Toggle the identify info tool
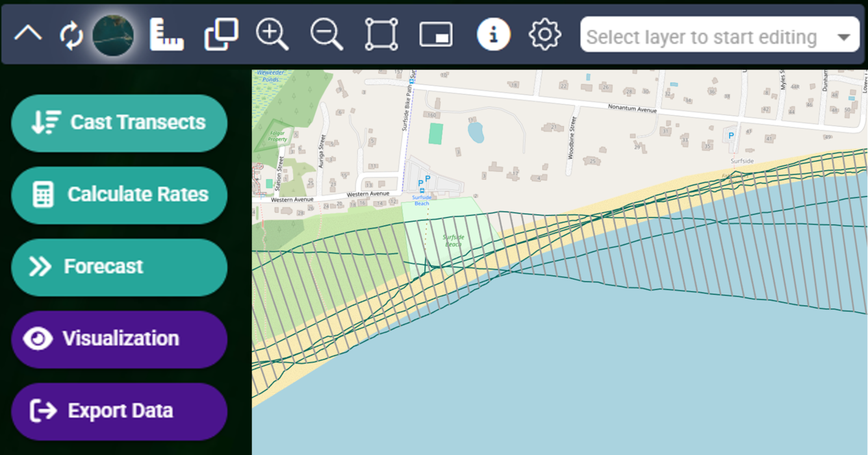868x455 pixels. click(x=493, y=34)
